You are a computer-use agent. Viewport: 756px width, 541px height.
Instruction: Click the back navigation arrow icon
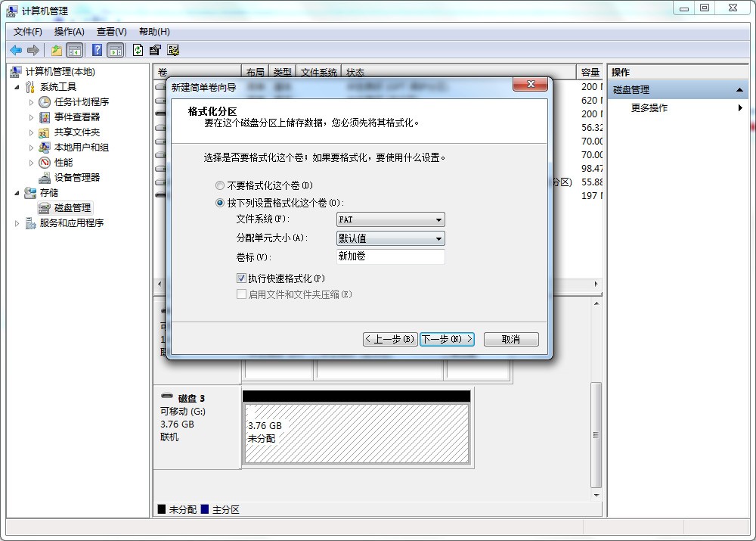pyautogui.click(x=15, y=50)
